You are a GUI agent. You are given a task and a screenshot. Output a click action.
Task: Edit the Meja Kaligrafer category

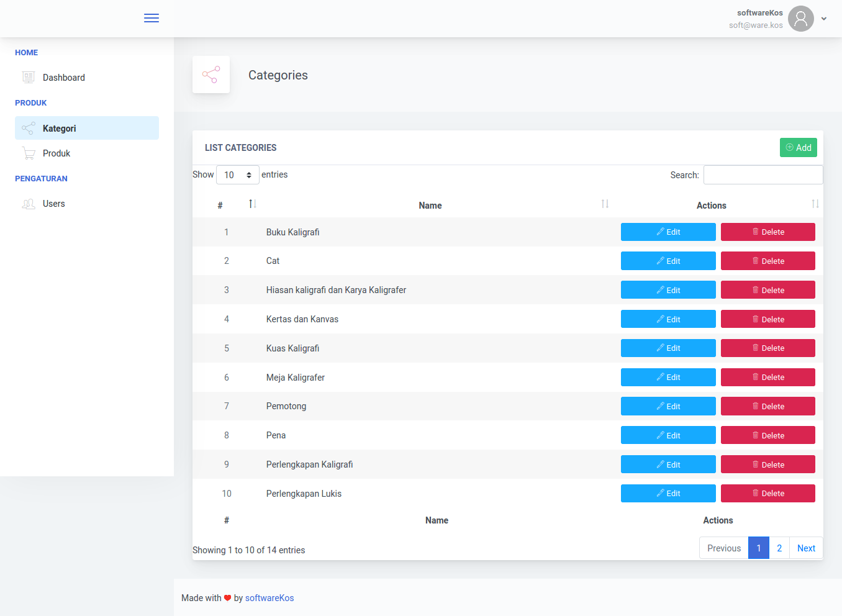click(668, 378)
